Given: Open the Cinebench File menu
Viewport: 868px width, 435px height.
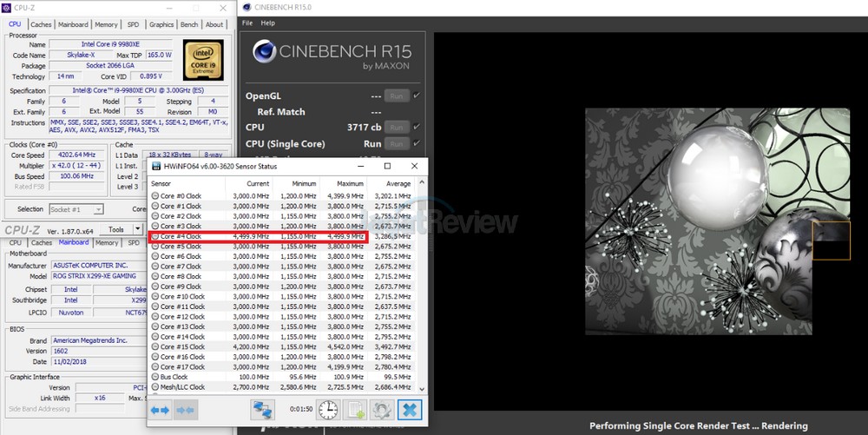Looking at the screenshot, I should (247, 23).
